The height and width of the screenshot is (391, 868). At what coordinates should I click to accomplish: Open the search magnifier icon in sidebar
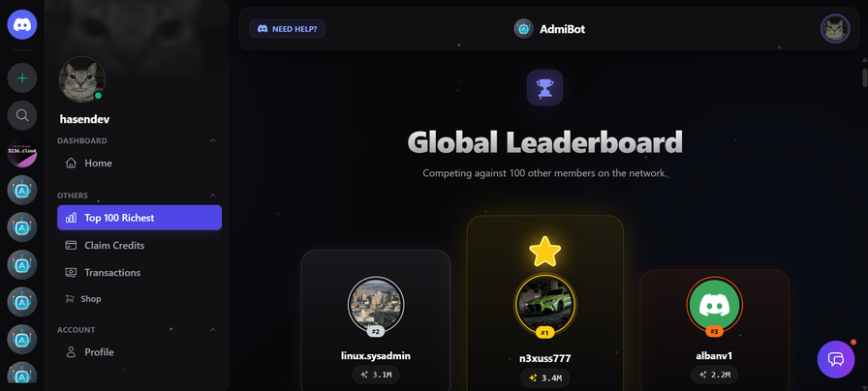point(22,115)
